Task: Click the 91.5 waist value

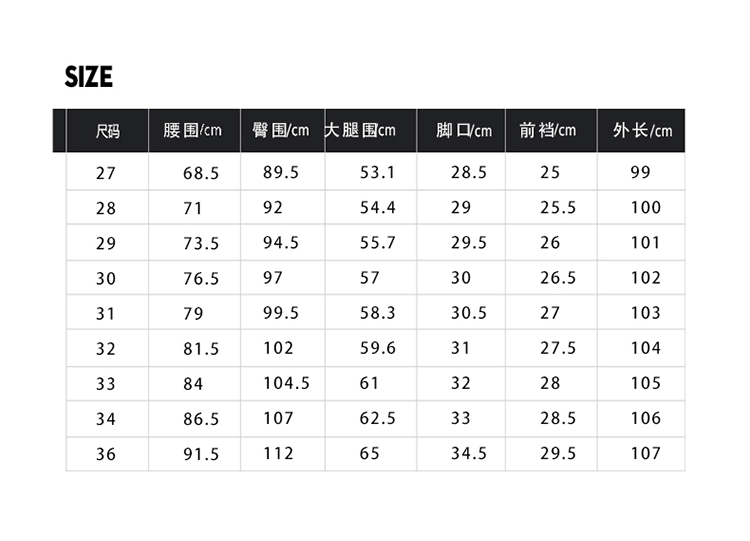Action: [x=200, y=454]
